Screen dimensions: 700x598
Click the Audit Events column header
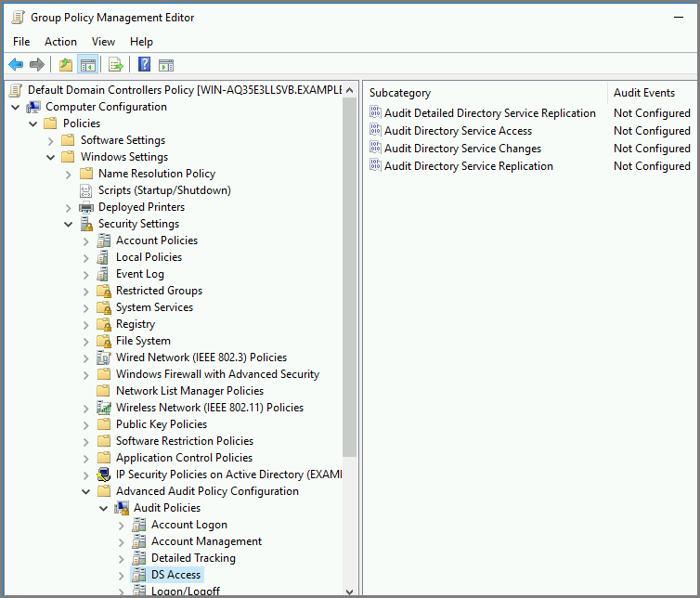(x=644, y=93)
